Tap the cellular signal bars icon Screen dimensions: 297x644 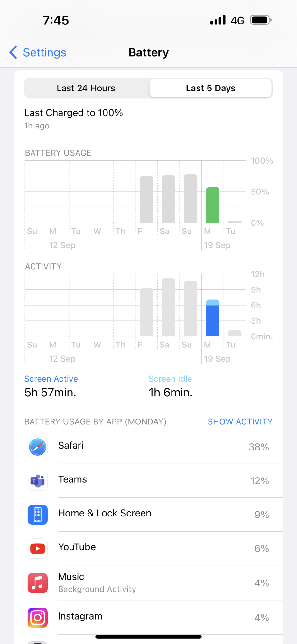pos(218,20)
